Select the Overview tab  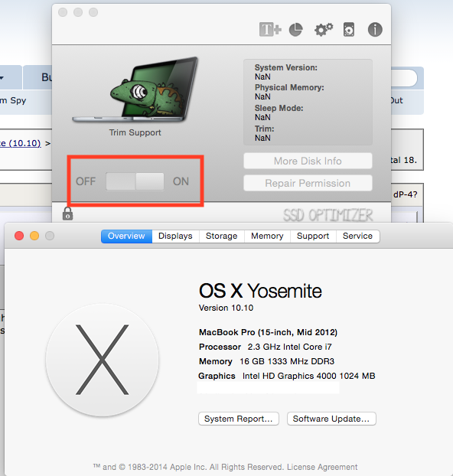point(126,236)
